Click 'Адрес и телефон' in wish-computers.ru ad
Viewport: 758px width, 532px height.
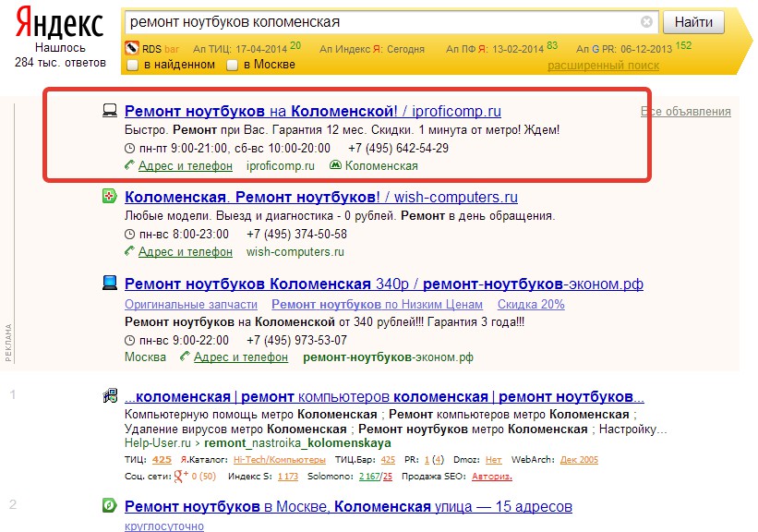click(186, 251)
